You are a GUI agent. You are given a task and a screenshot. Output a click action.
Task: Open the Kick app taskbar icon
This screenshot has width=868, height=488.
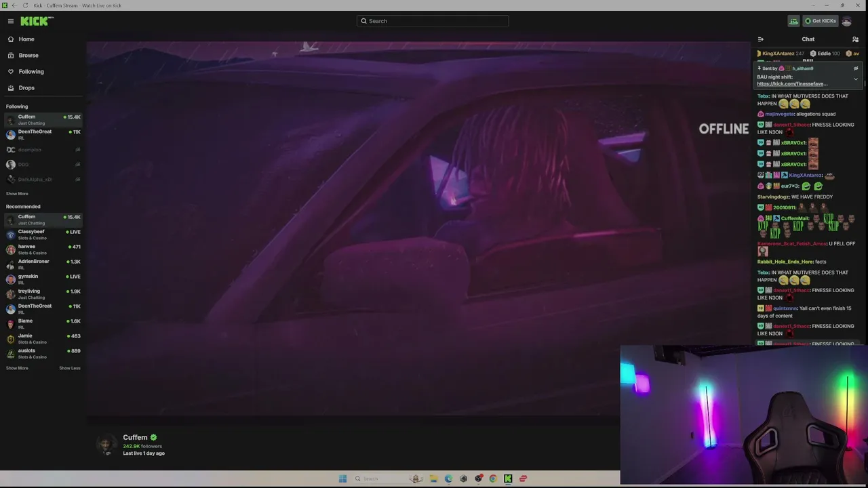[508, 479]
